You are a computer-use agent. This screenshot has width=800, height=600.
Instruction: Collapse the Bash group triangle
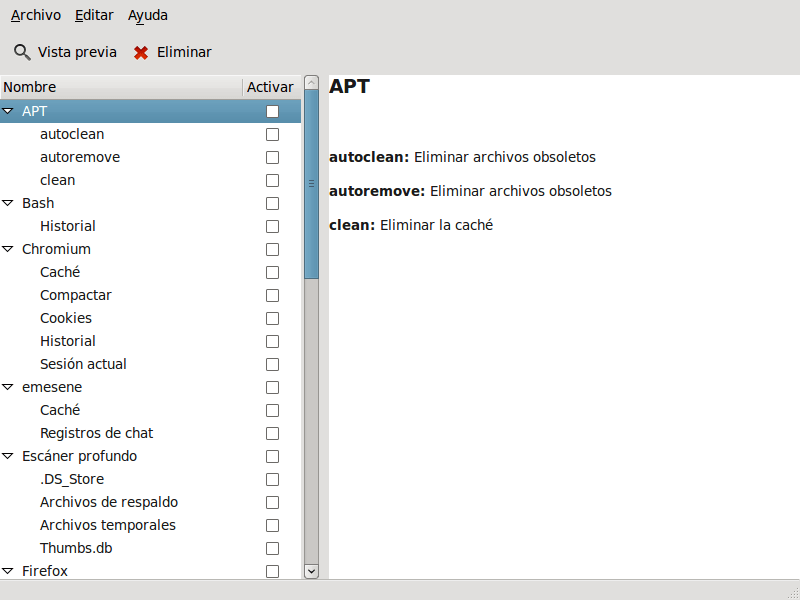[8, 203]
